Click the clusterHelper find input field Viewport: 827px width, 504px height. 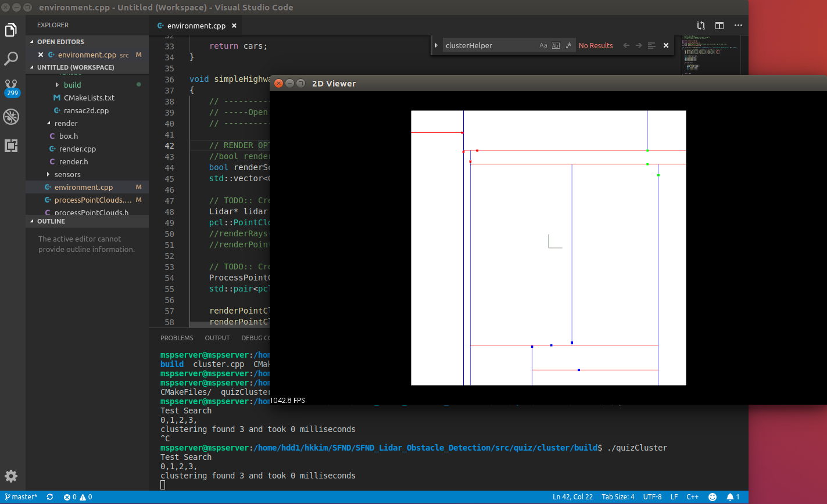tap(489, 45)
